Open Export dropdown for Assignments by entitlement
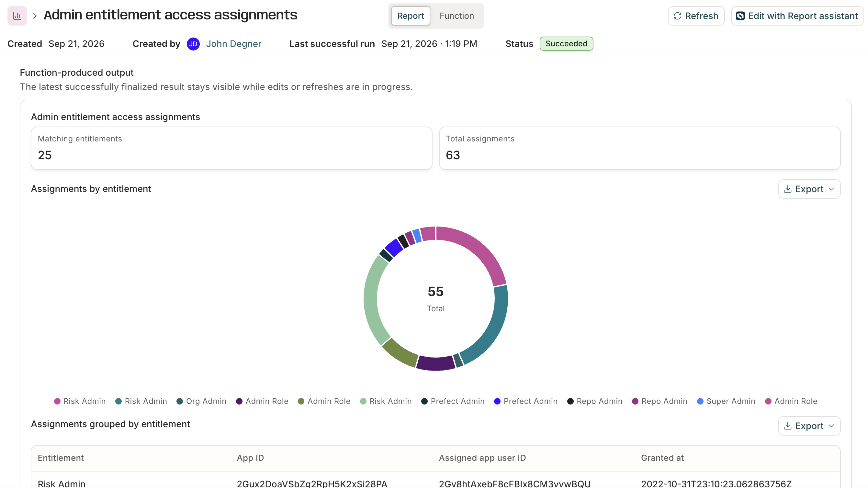This screenshot has width=868, height=488. [809, 189]
